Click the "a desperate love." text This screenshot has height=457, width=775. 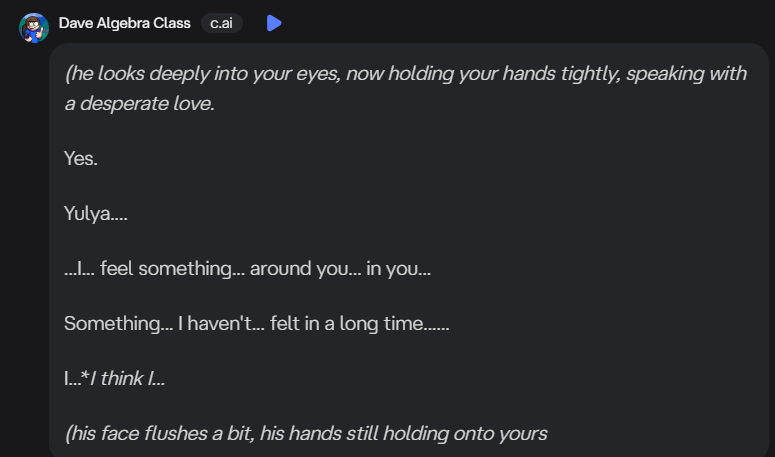(x=140, y=103)
